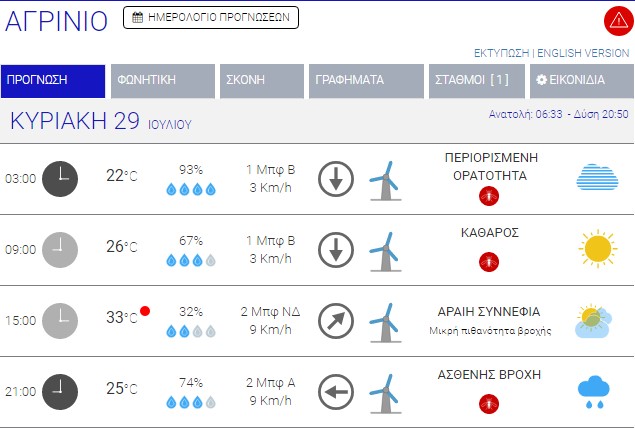Click the red dot beside 33°C

[146, 310]
